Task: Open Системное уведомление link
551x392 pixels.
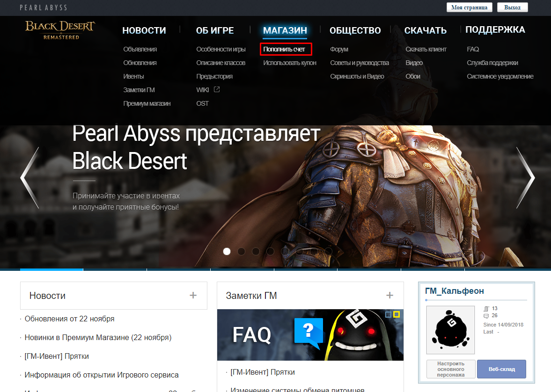Action: (x=500, y=76)
